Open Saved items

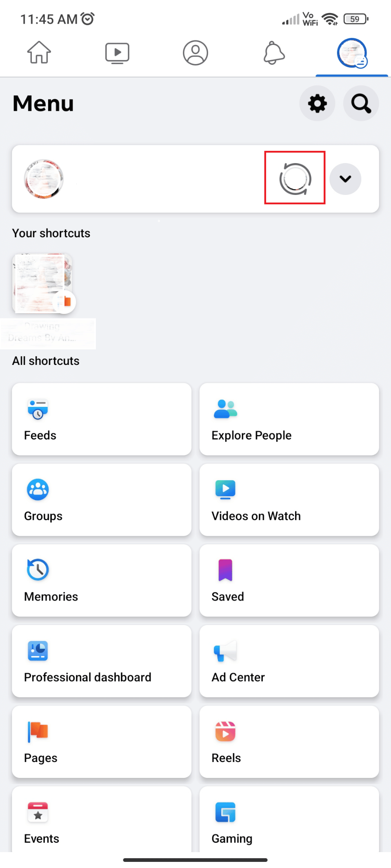(289, 580)
